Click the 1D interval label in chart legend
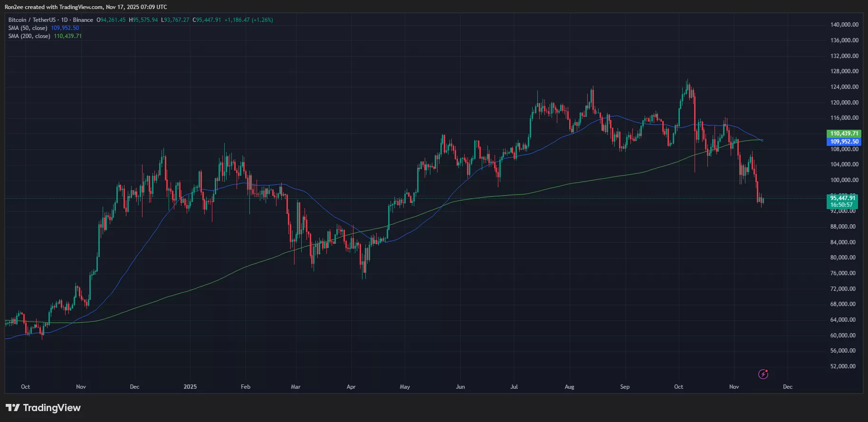The width and height of the screenshot is (868, 422). [64, 20]
